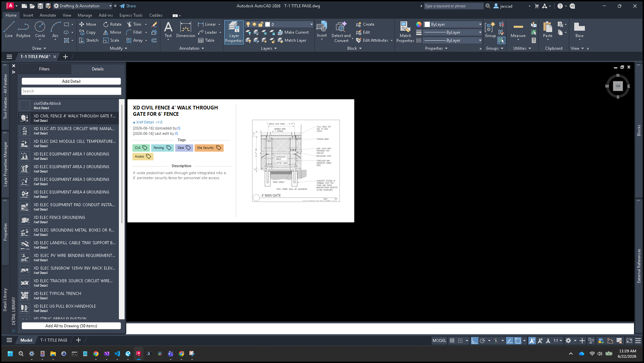Toggle grid display in status bar
Image resolution: width=644 pixels, height=363 pixels.
[452, 341]
